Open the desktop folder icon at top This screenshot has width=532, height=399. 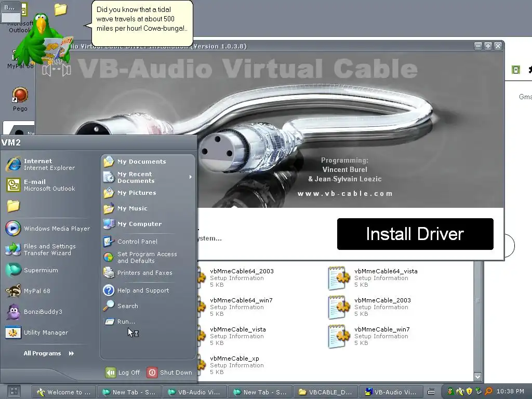61,9
